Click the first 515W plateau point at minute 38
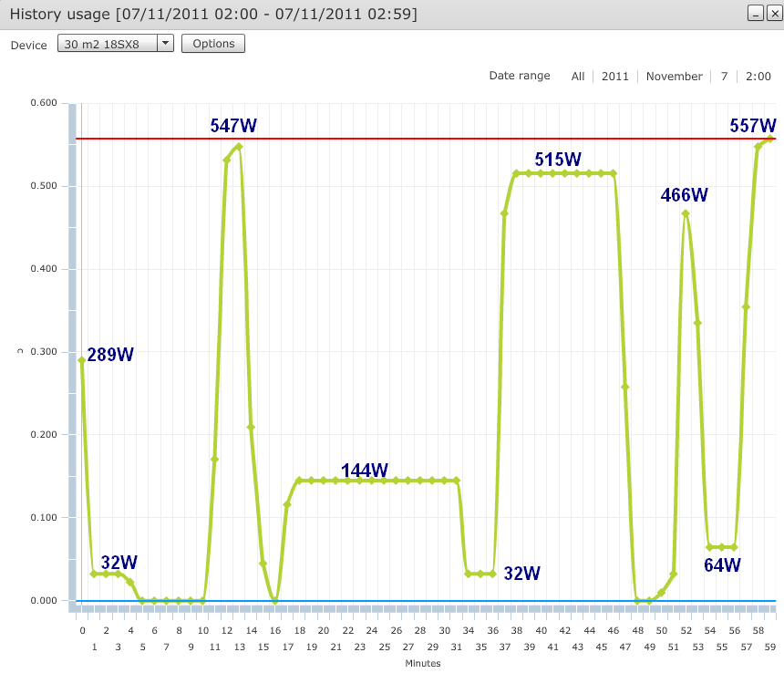 point(516,173)
